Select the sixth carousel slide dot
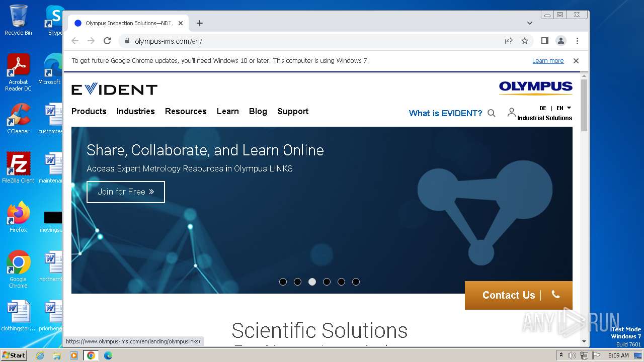Image resolution: width=644 pixels, height=362 pixels. tap(356, 282)
